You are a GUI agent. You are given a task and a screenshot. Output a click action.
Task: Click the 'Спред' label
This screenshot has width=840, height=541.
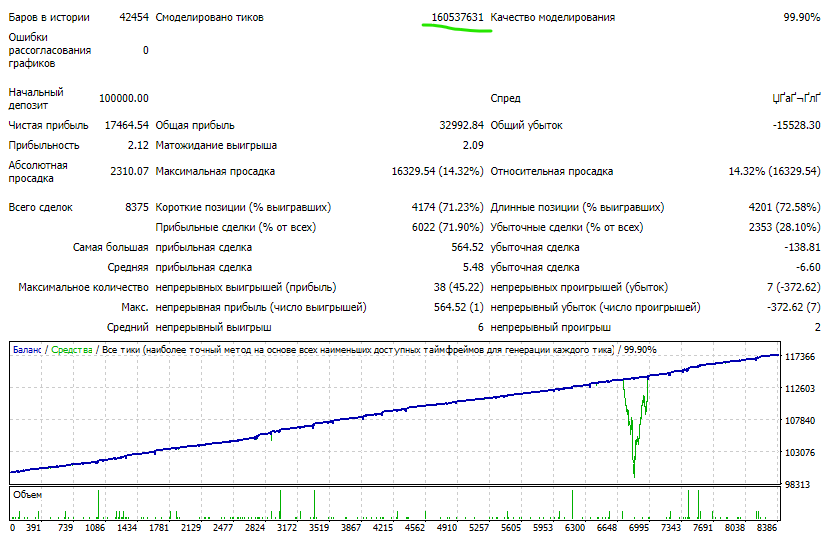(x=505, y=98)
